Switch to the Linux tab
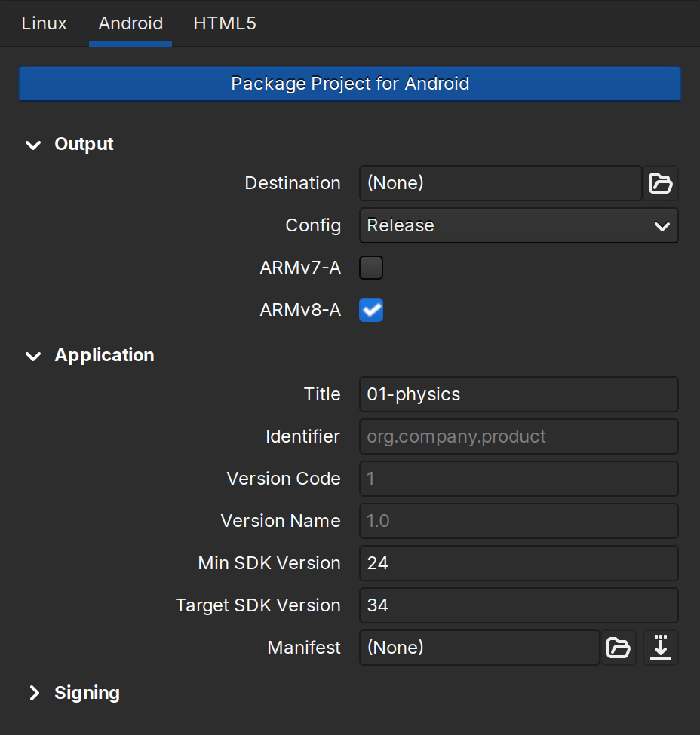 point(44,23)
